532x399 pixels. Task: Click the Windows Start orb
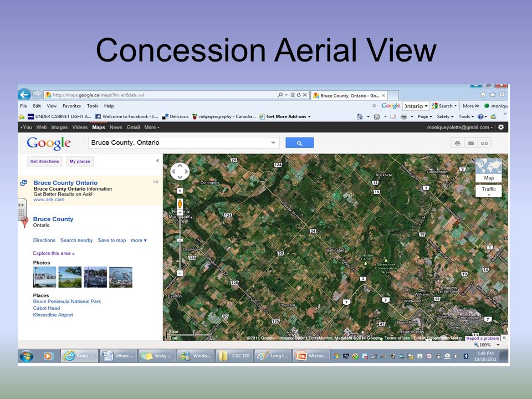(x=27, y=356)
